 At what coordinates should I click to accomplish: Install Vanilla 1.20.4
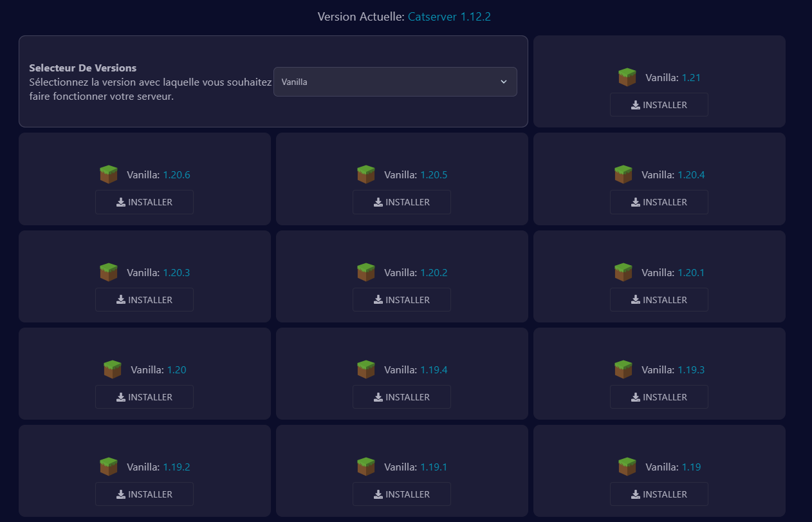(x=659, y=202)
